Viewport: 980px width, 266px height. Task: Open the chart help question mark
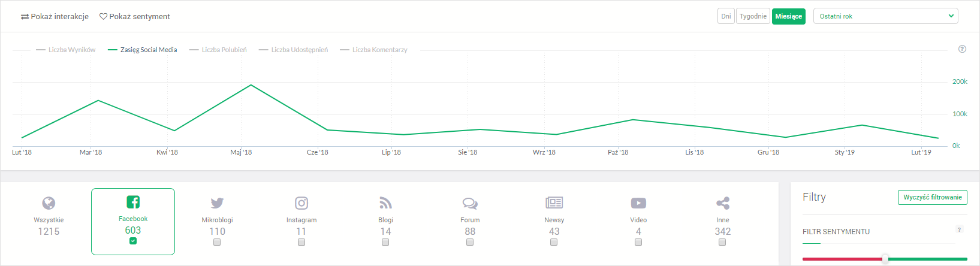tap(962, 49)
